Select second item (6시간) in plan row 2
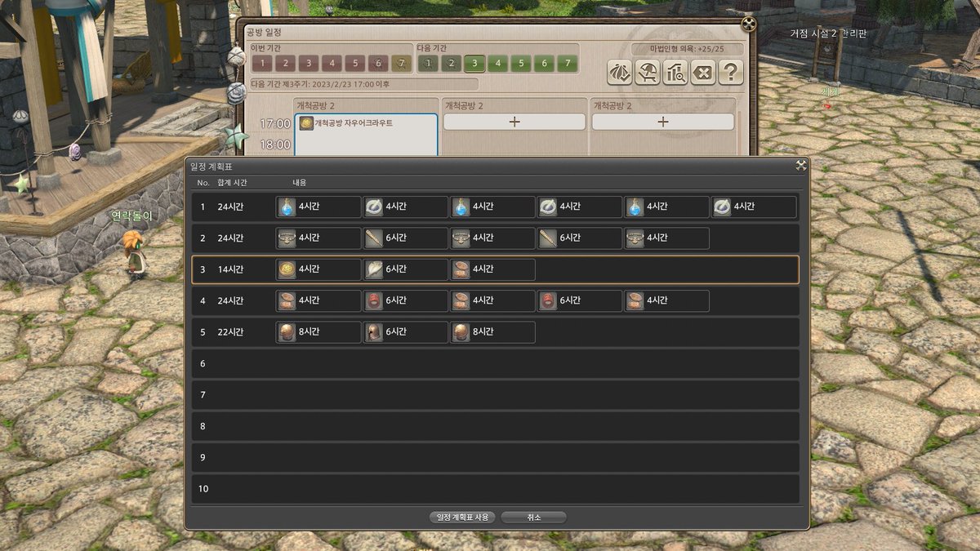 click(x=406, y=238)
